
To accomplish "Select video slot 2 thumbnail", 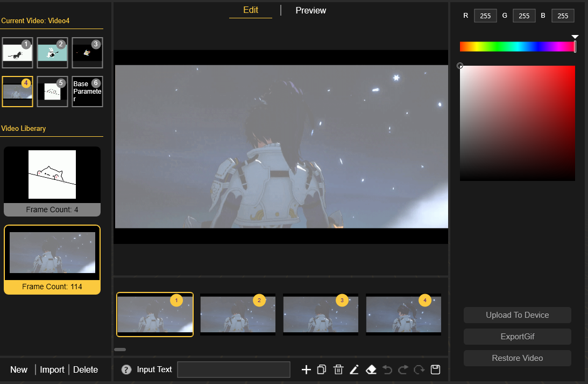I will pos(52,53).
